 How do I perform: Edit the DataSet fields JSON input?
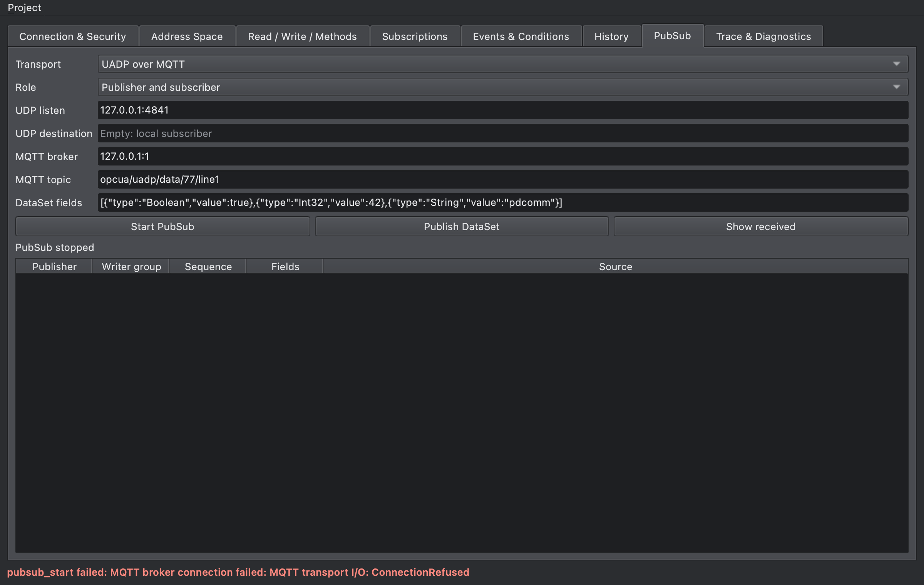coord(503,202)
